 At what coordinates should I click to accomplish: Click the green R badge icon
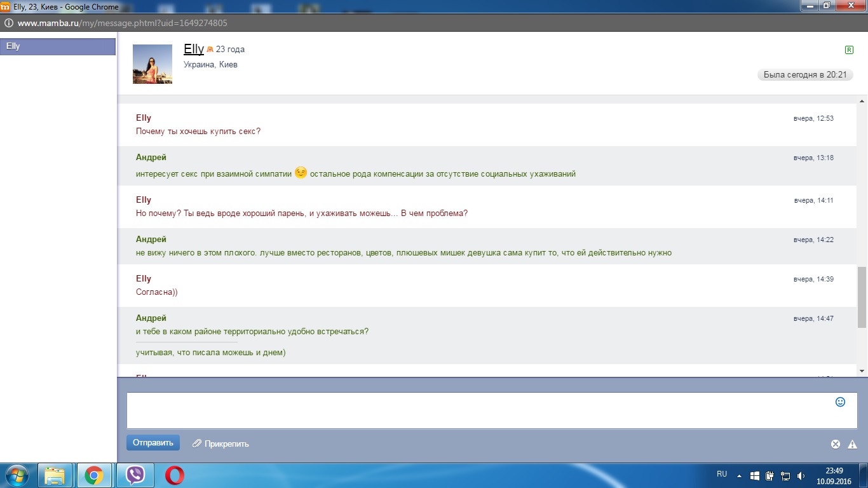(849, 50)
